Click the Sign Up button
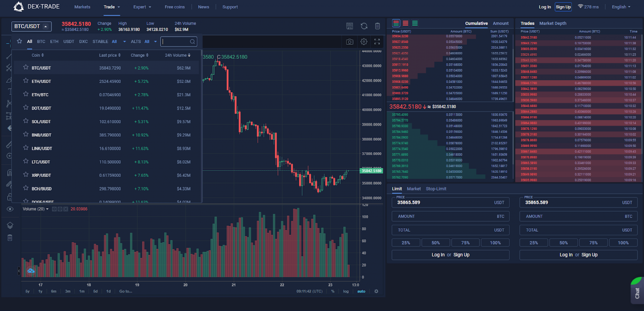 (x=563, y=7)
